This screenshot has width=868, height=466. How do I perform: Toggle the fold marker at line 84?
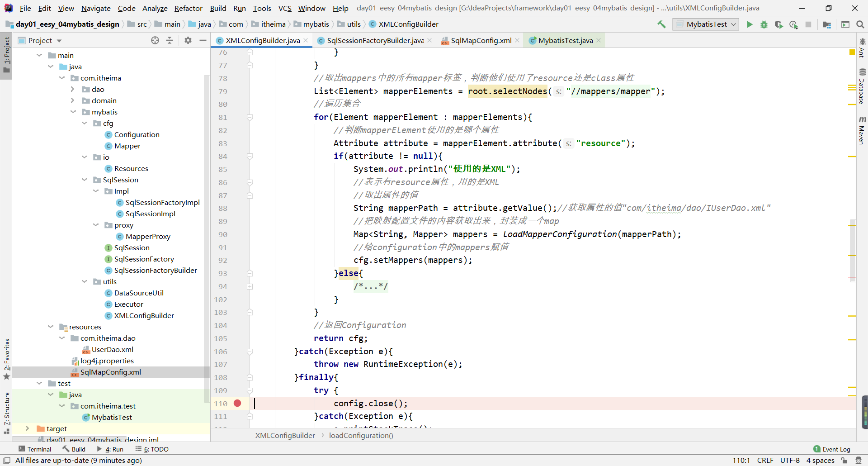(x=250, y=156)
